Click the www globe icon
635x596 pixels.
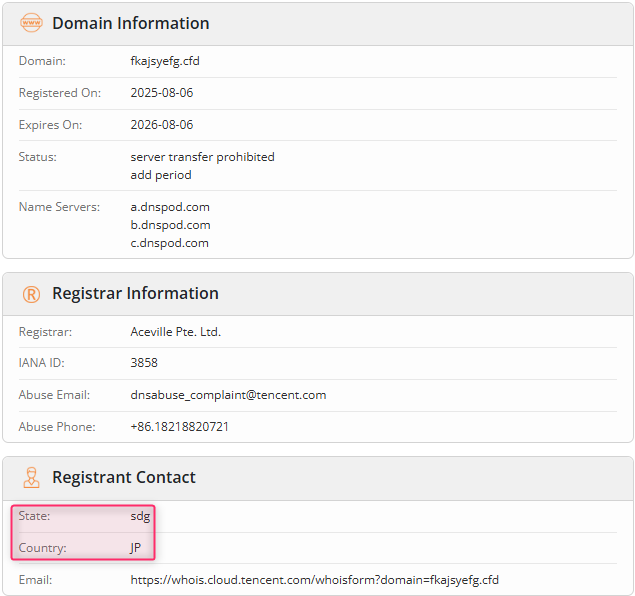[x=31, y=23]
